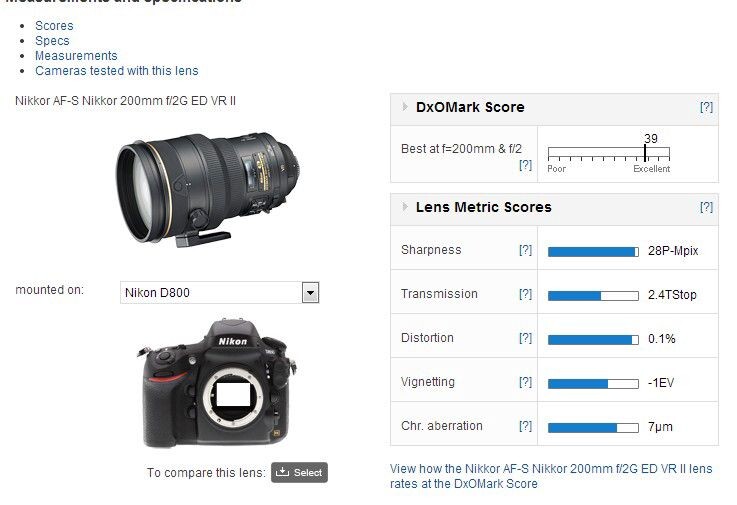Click the 'Chr. aberration' metric label
The width and height of the screenshot is (737, 505).
click(442, 426)
